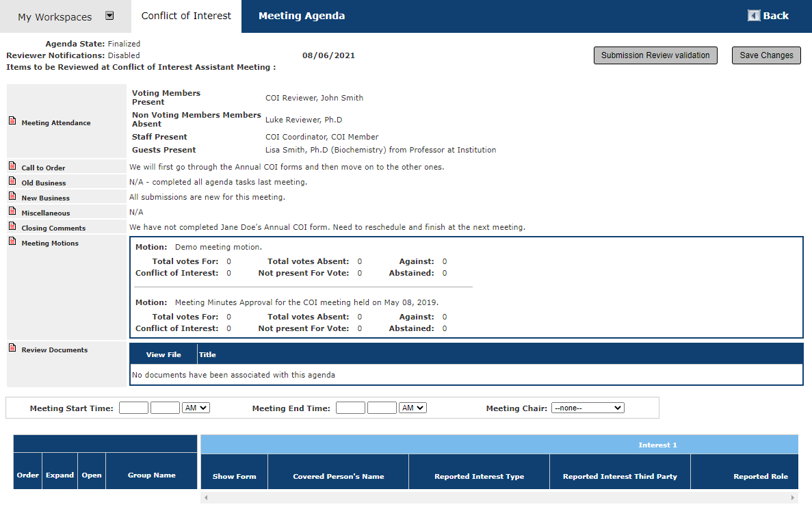
Task: Open the Meeting Start Time AM/PM dropdown
Action: (196, 408)
